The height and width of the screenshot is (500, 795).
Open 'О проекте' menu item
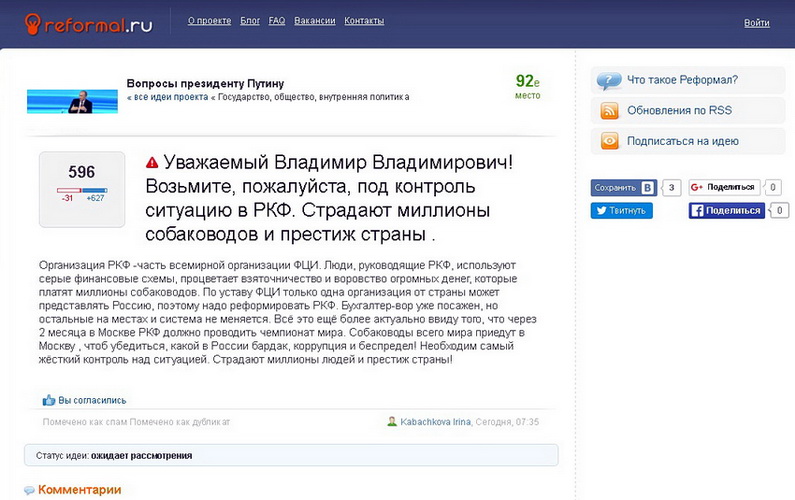point(209,21)
